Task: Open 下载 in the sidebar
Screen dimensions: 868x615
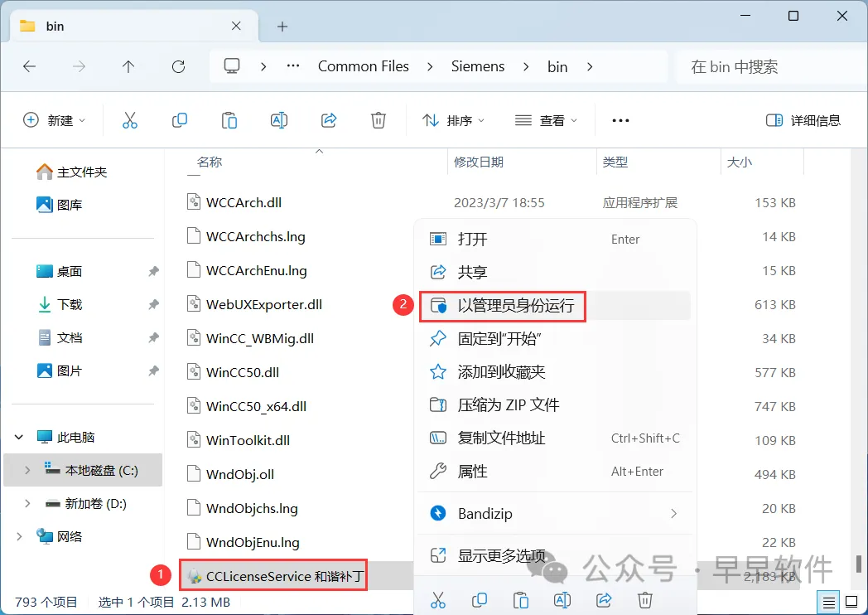Action: pyautogui.click(x=60, y=305)
